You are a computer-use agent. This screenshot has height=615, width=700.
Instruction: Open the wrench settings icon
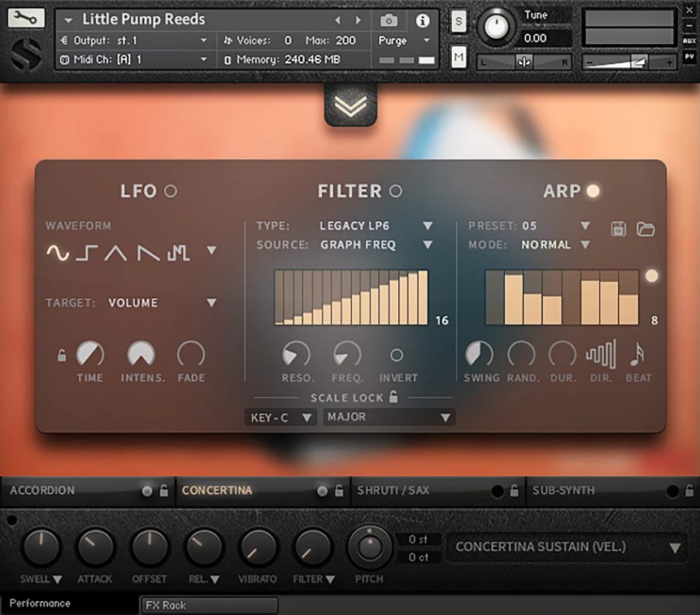click(x=27, y=18)
